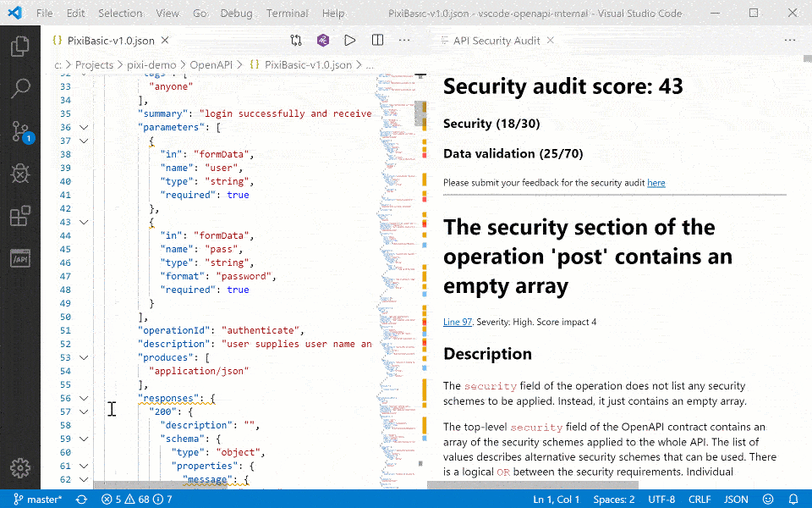
Task: Click the compare changes editor icon
Action: pos(296,41)
